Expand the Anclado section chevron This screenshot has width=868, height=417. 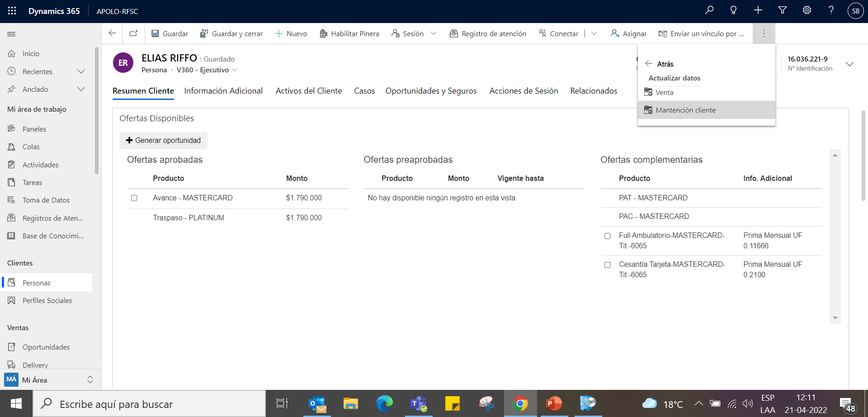tap(81, 89)
